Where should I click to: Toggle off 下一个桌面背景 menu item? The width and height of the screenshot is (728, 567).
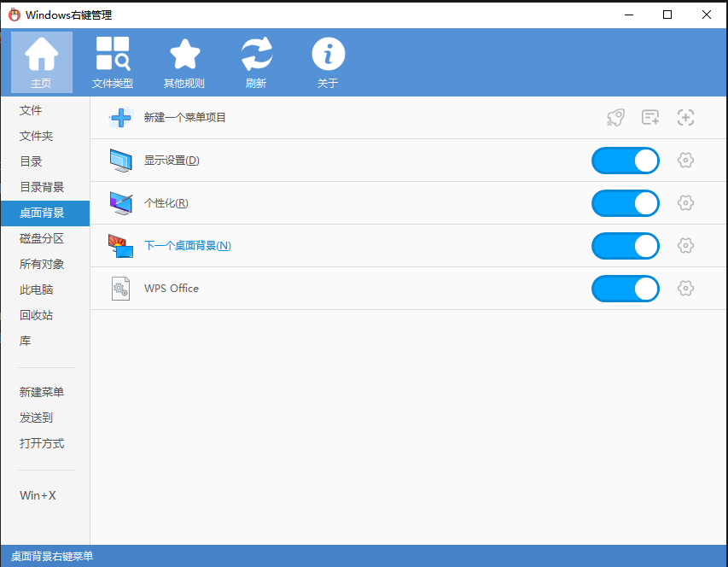click(x=626, y=246)
